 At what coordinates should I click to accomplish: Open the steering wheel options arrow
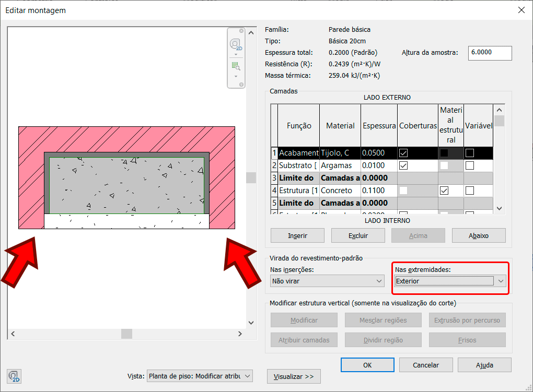[236, 54]
